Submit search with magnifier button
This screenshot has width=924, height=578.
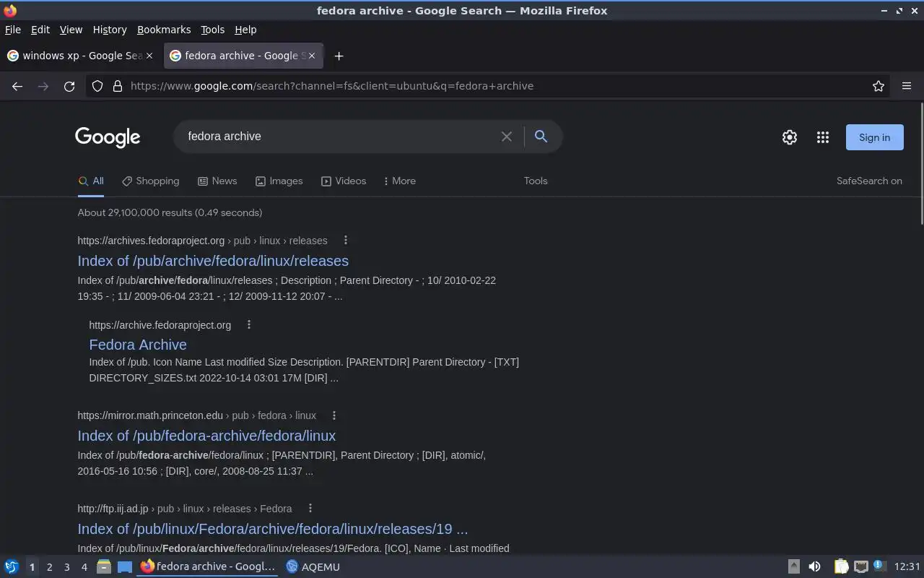pos(541,137)
